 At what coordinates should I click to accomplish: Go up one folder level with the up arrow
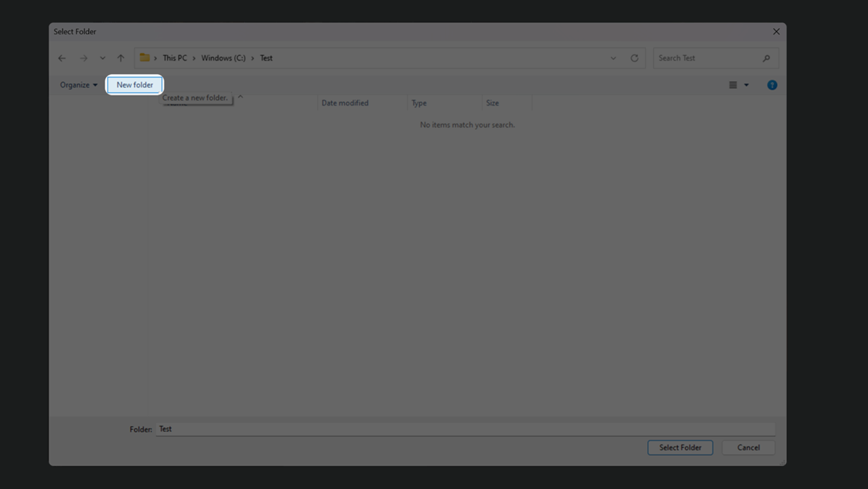pos(120,58)
